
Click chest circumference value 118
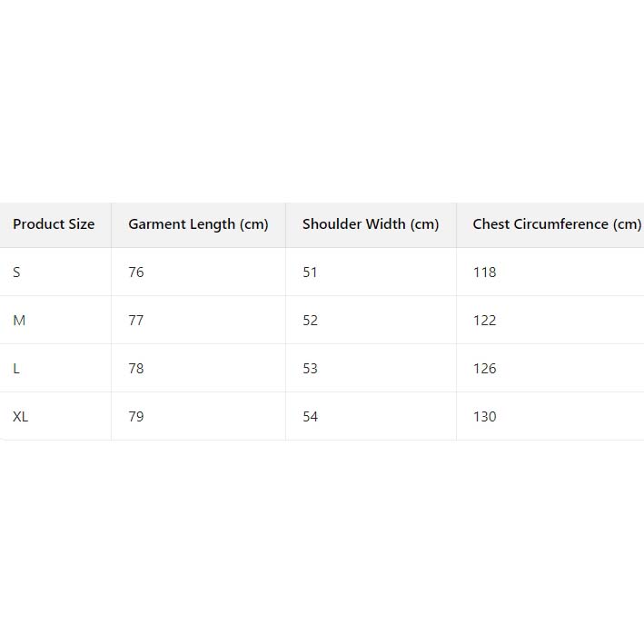point(485,272)
